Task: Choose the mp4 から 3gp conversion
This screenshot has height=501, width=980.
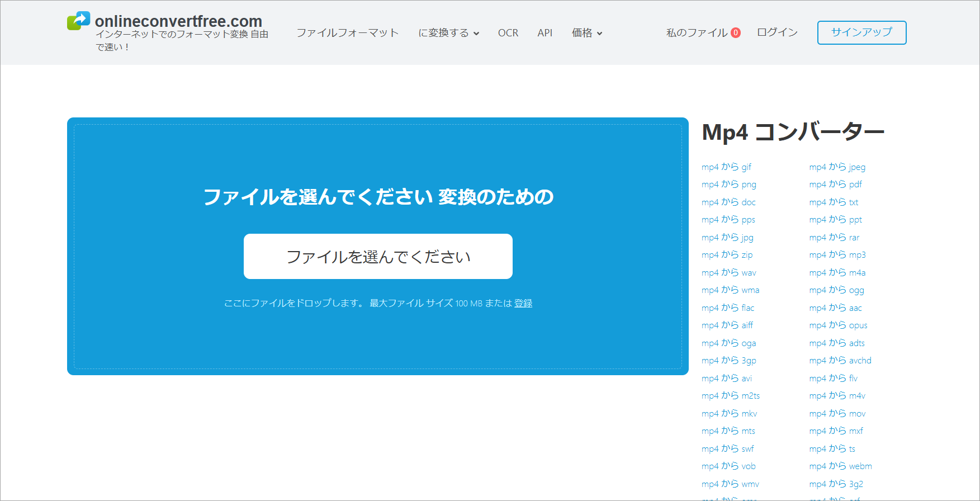Action: [728, 360]
